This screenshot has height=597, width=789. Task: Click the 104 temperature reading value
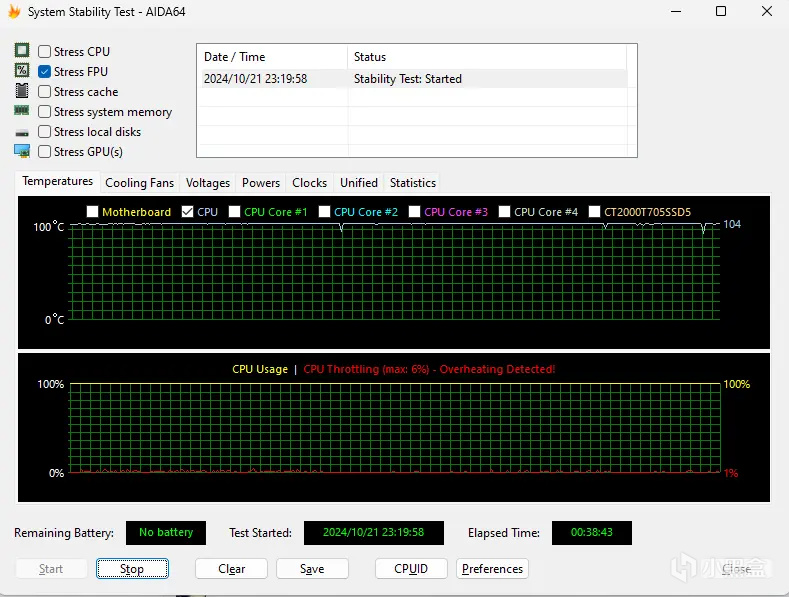732,225
